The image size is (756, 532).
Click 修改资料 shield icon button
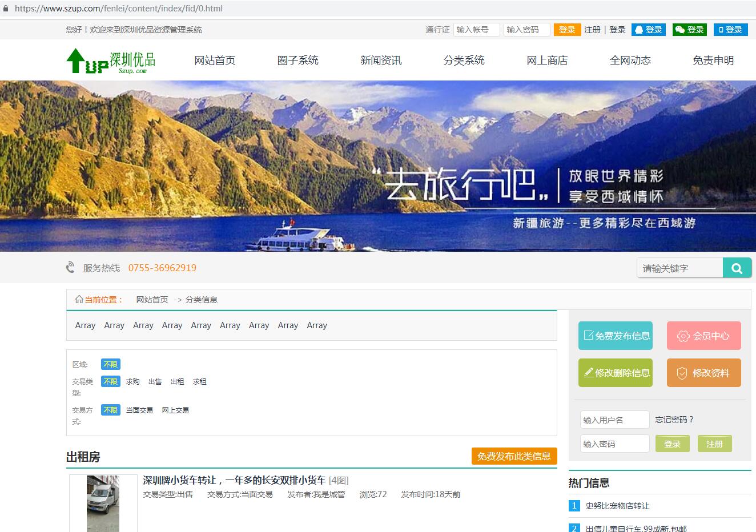703,373
